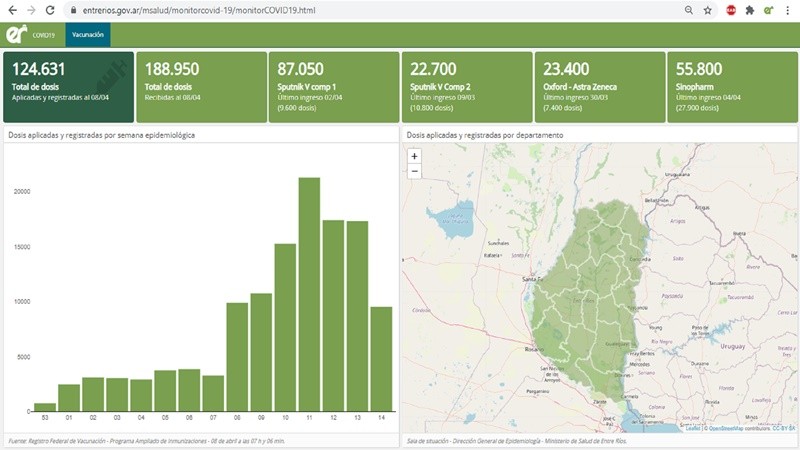Zoom in on the map
Viewport: 800px width, 450px height.
point(414,156)
